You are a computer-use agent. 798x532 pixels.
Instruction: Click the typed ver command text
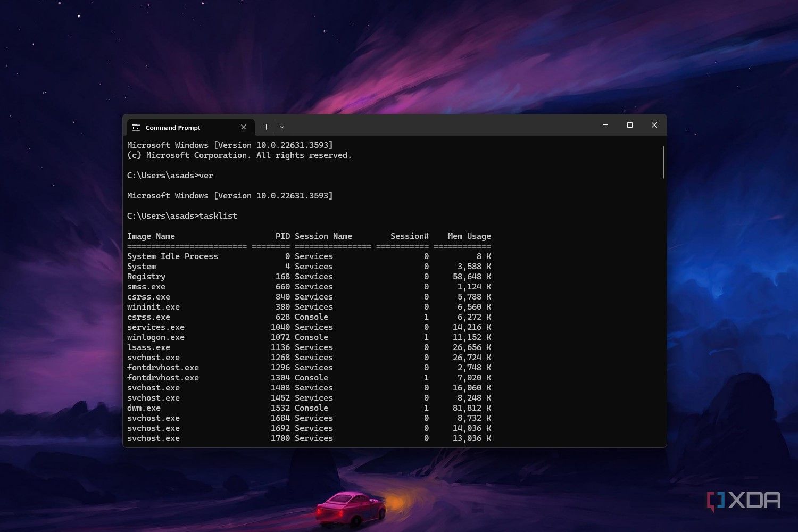click(x=206, y=176)
